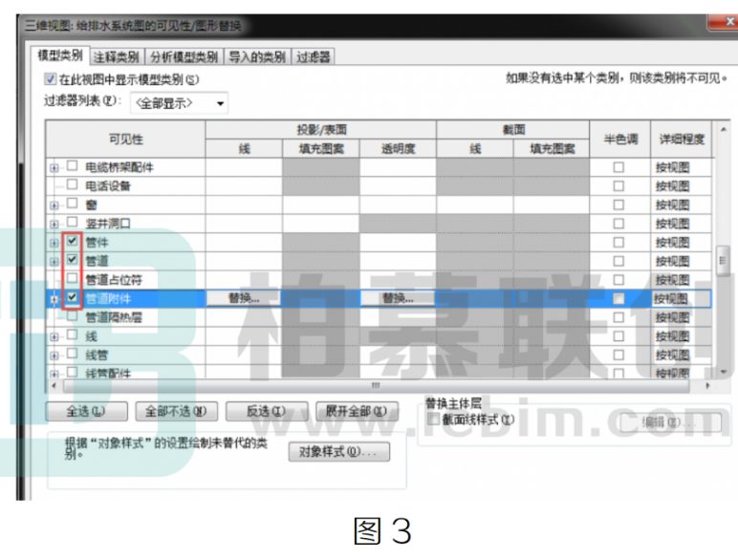Expand the 管道 category

click(54, 262)
